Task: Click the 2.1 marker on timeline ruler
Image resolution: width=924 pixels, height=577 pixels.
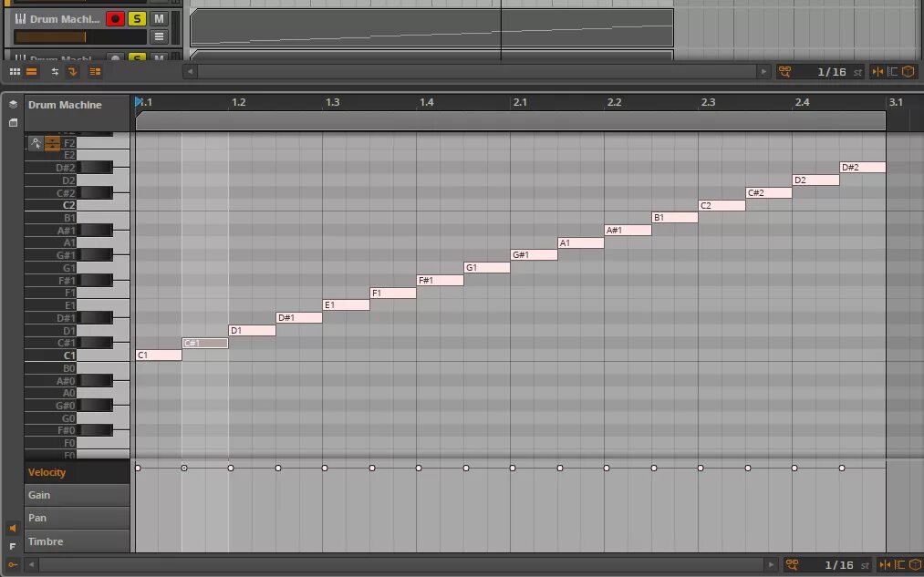Action: click(x=520, y=102)
